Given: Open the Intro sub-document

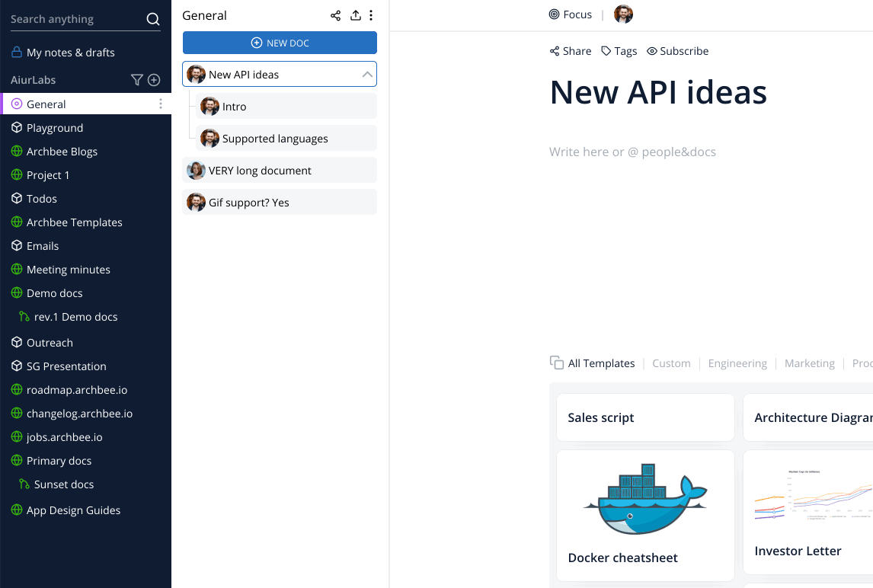Looking at the screenshot, I should pyautogui.click(x=286, y=106).
